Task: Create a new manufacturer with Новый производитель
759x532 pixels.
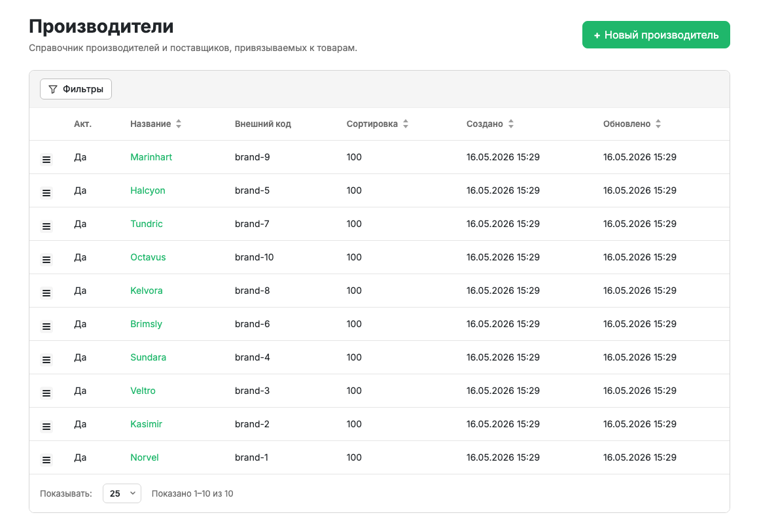Action: click(x=656, y=35)
